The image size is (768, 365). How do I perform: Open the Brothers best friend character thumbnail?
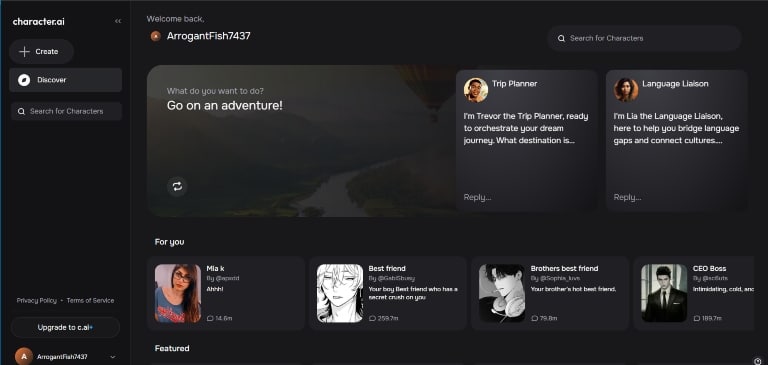tap(502, 293)
